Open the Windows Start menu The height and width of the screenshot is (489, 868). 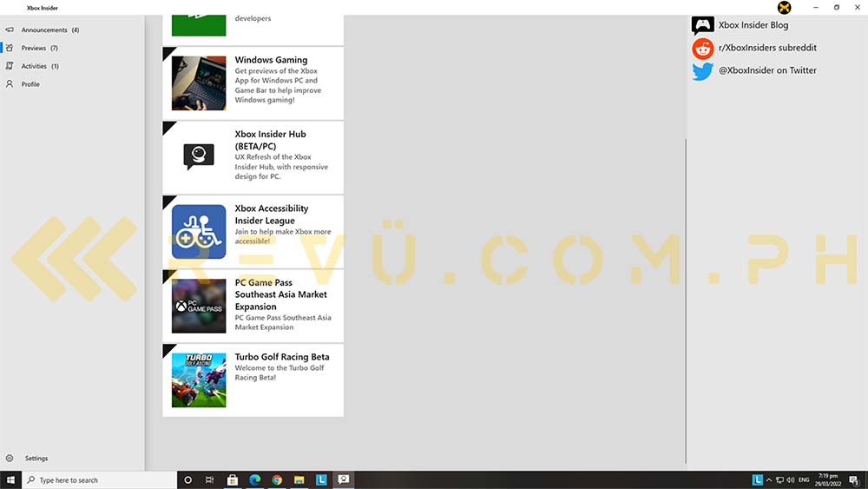point(10,479)
